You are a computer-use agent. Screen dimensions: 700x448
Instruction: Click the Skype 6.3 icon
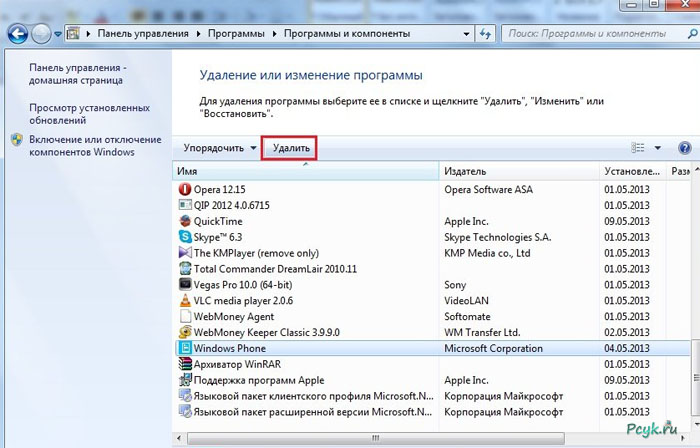point(185,237)
